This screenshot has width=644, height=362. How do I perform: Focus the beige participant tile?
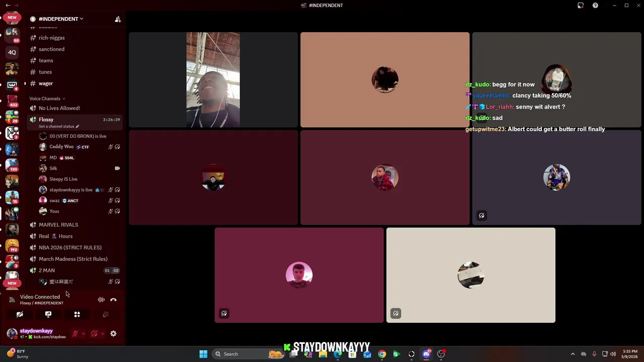click(x=471, y=275)
